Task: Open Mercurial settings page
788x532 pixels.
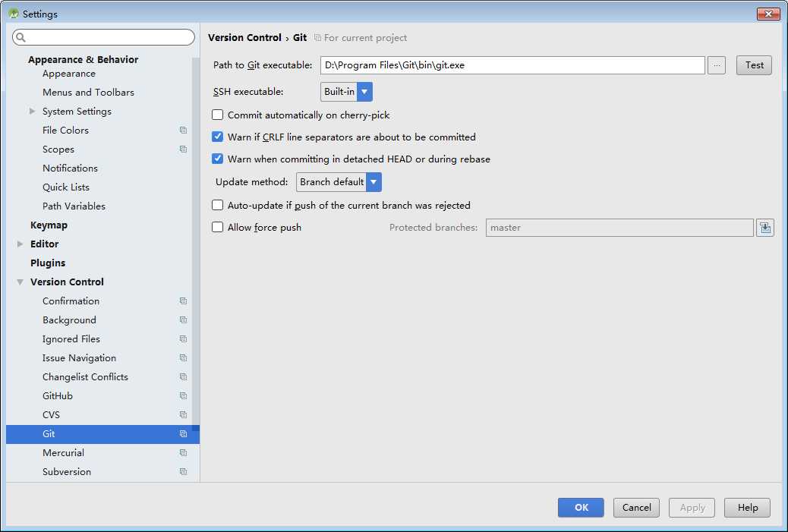Action: click(x=63, y=452)
